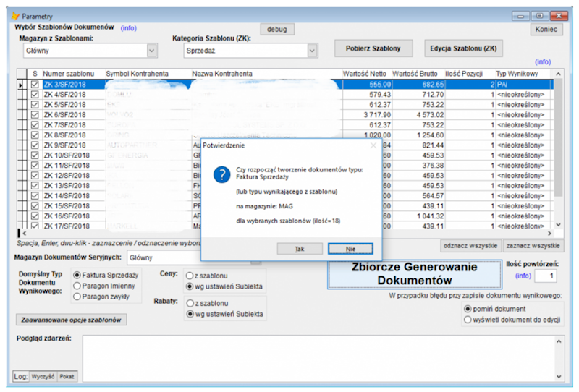The height and width of the screenshot is (392, 579).
Task: Uncheck row ZK 5/SF/2018
Action: click(35, 105)
